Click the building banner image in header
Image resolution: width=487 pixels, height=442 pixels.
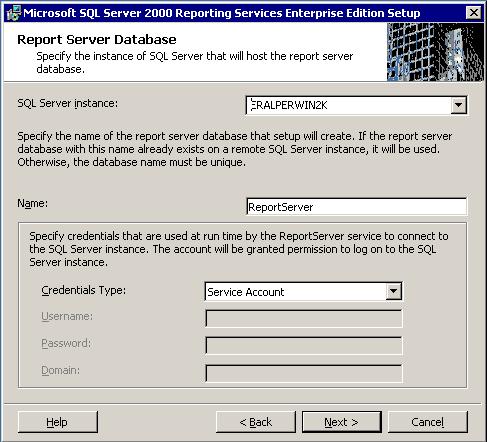tap(435, 52)
